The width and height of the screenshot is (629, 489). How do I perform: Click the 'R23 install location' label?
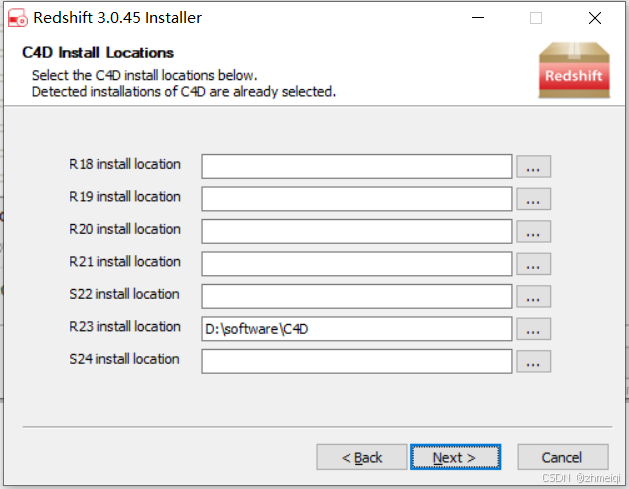point(125,327)
